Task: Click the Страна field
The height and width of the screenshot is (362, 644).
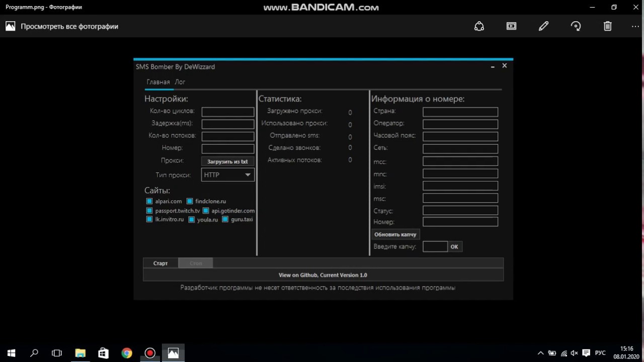Action: [x=460, y=112]
